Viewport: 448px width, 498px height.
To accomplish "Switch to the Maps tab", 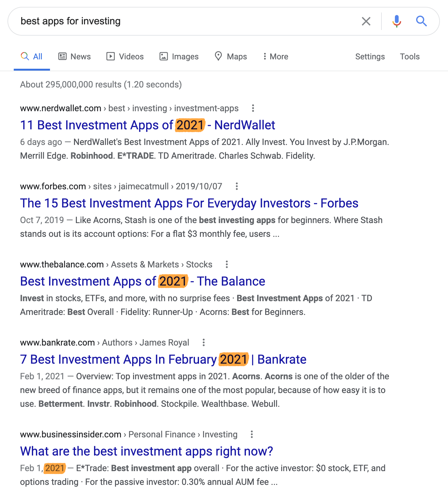I will [x=231, y=57].
